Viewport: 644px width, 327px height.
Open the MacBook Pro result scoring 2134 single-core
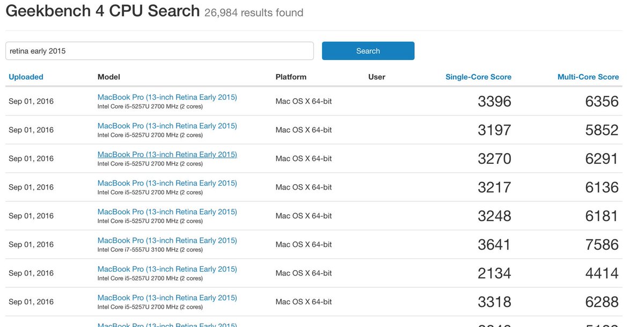pos(167,269)
